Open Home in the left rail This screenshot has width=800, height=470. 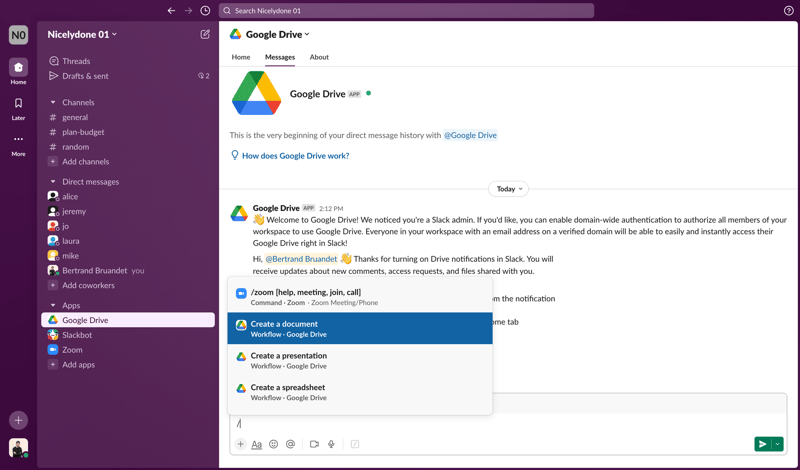click(18, 71)
